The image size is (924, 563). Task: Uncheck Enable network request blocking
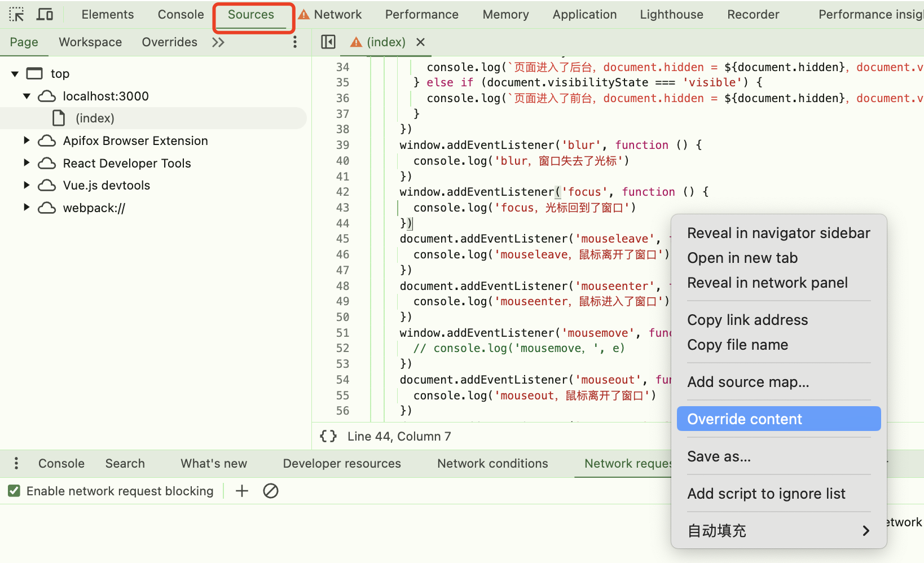(x=14, y=491)
